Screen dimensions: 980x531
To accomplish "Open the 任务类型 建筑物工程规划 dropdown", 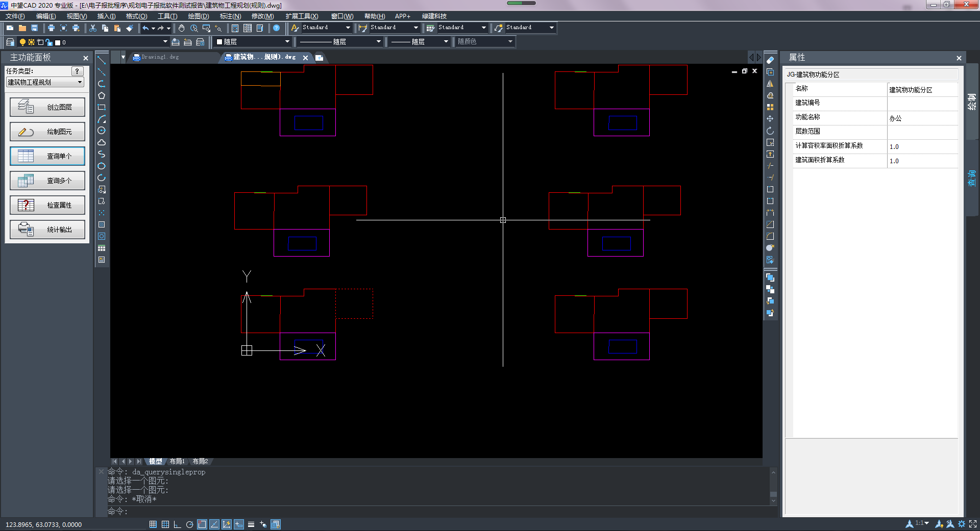I will click(45, 82).
